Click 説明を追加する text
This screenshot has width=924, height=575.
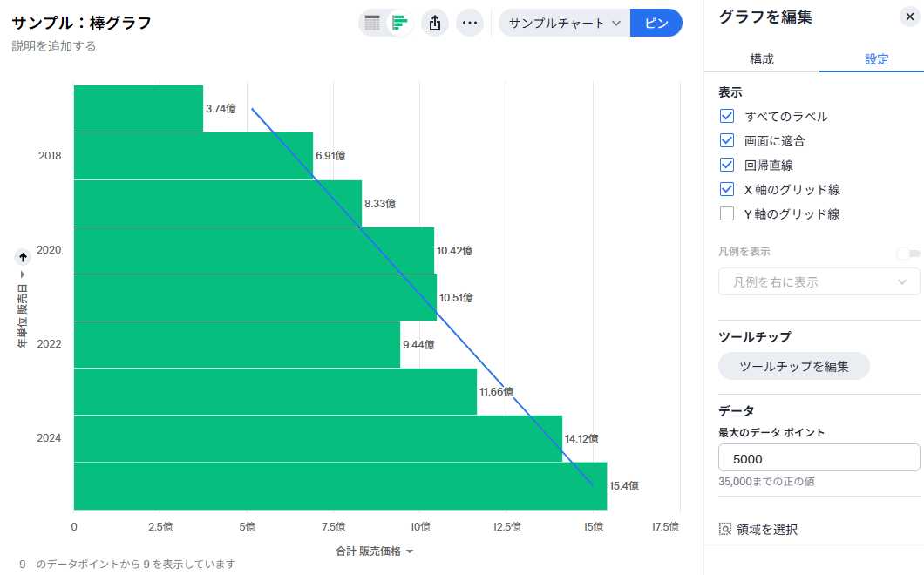[54, 46]
